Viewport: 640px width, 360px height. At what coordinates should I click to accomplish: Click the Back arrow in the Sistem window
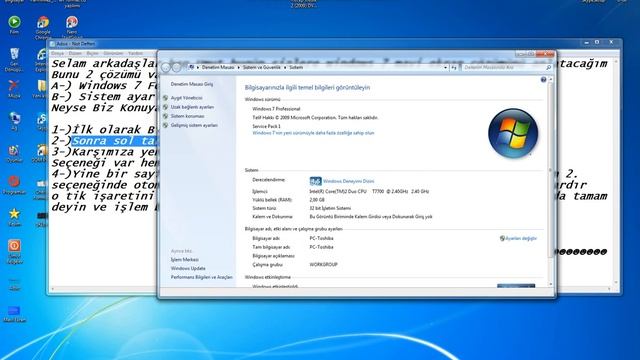point(166,67)
